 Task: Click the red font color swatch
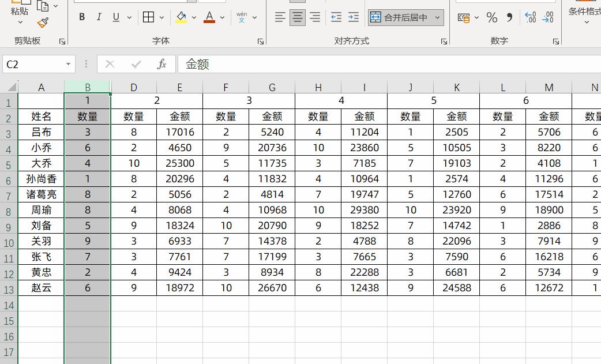[x=210, y=22]
